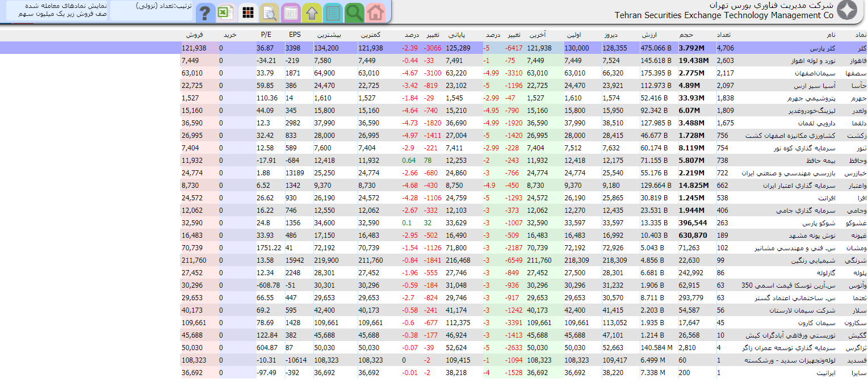Open the کلر symbol link
Viewport: 868px width, 387px height.
coord(863,48)
